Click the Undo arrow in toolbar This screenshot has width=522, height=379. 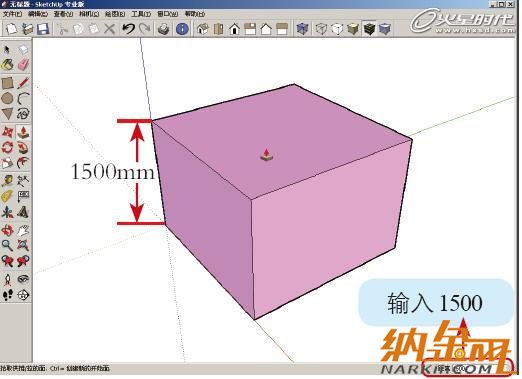pos(128,29)
